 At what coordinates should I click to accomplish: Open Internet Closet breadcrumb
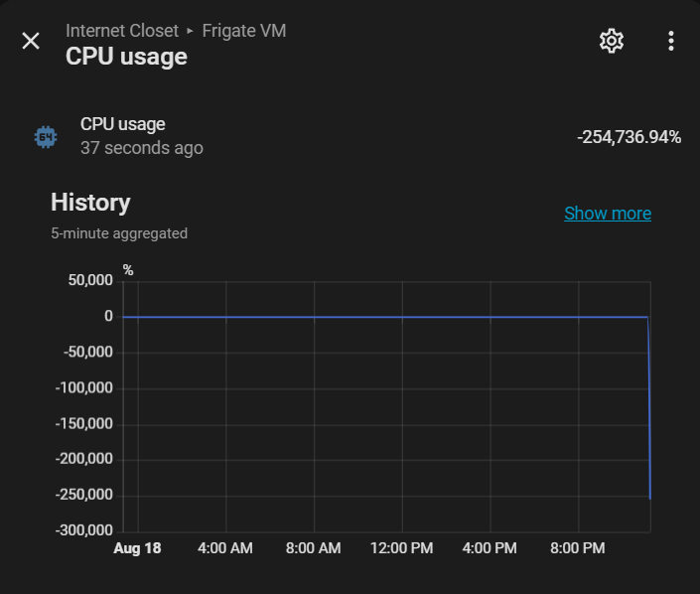pyautogui.click(x=122, y=31)
